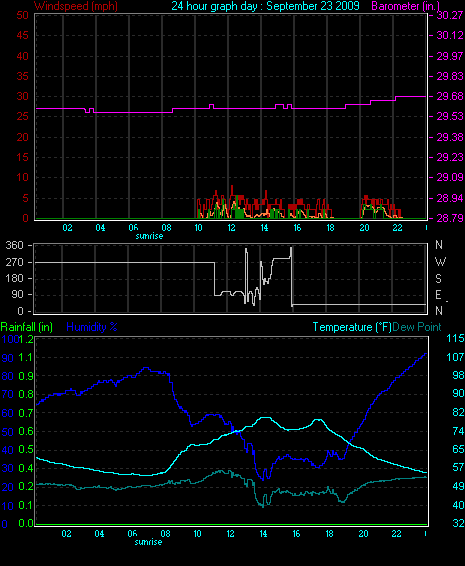
Task: Click the 12 hour tick on the wind chart
Action: (x=231, y=228)
